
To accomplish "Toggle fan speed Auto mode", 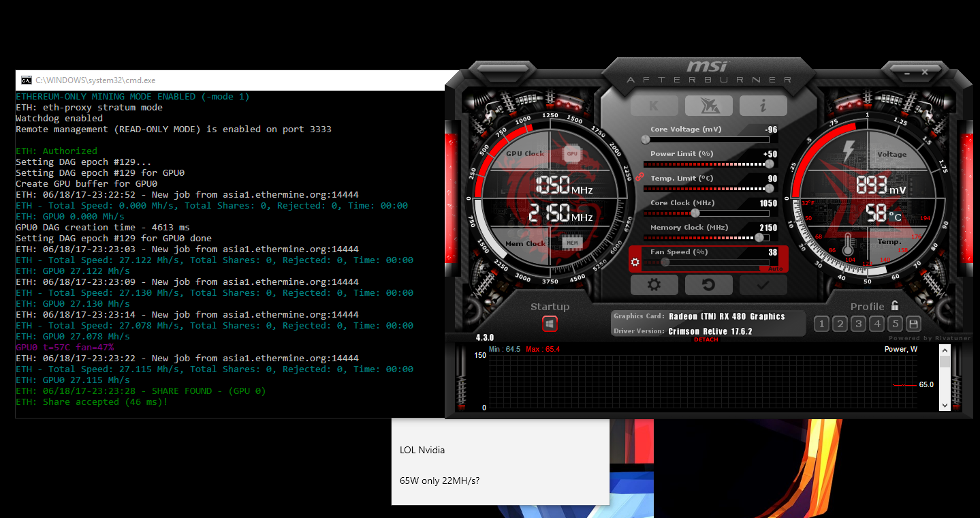I will (x=775, y=269).
